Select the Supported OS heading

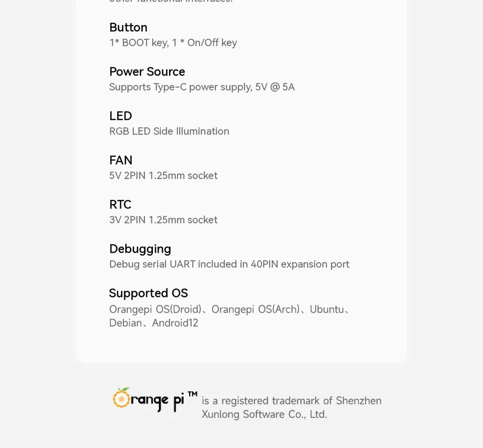click(x=148, y=293)
